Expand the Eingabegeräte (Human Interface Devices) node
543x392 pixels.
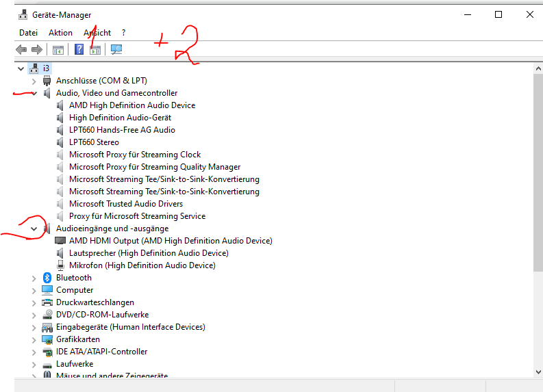point(34,328)
